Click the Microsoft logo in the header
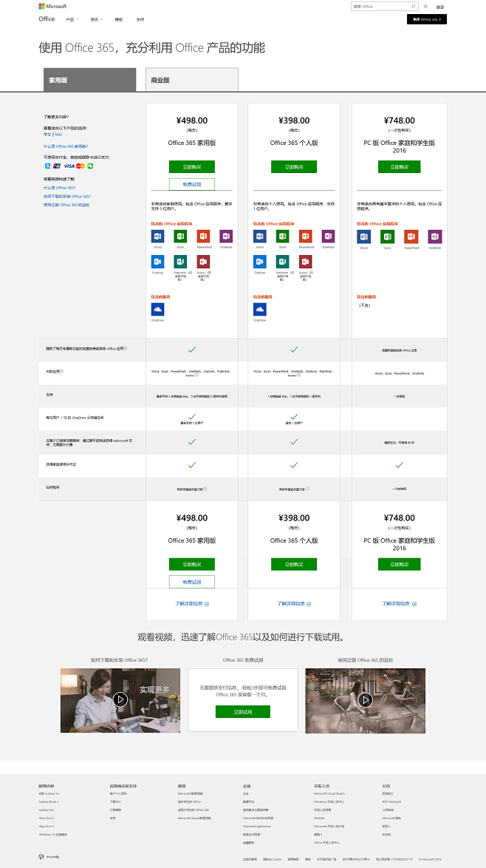 (52, 6)
